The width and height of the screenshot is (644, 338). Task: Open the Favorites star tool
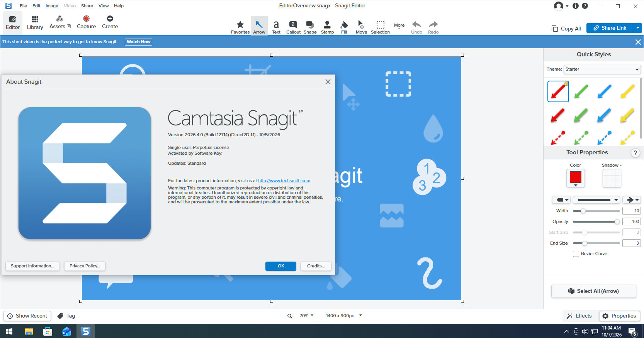click(240, 26)
